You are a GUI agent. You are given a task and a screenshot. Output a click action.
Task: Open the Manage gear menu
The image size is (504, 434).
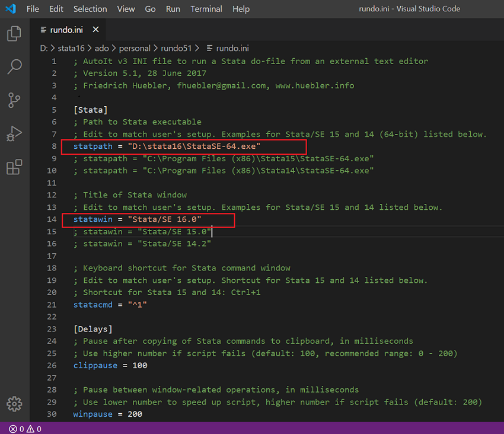[x=14, y=404]
